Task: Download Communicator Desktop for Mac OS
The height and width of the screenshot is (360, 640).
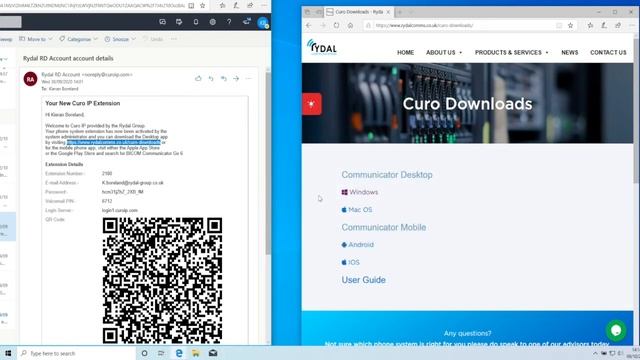Action: (x=357, y=210)
